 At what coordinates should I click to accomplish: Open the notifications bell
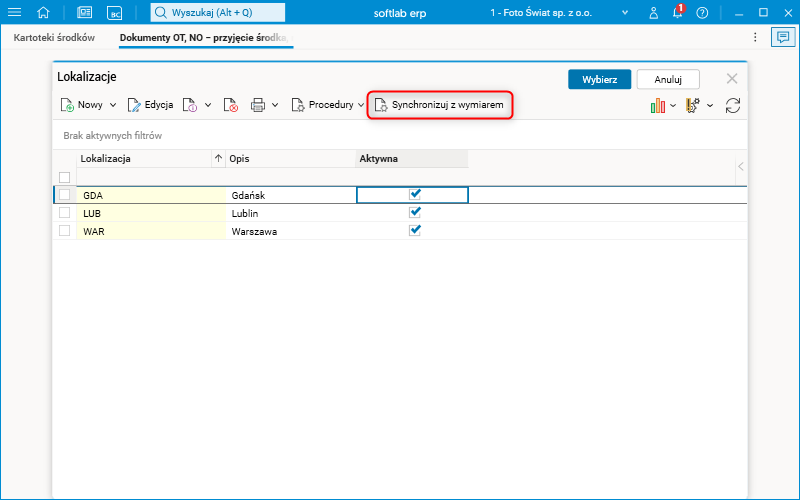[678, 13]
